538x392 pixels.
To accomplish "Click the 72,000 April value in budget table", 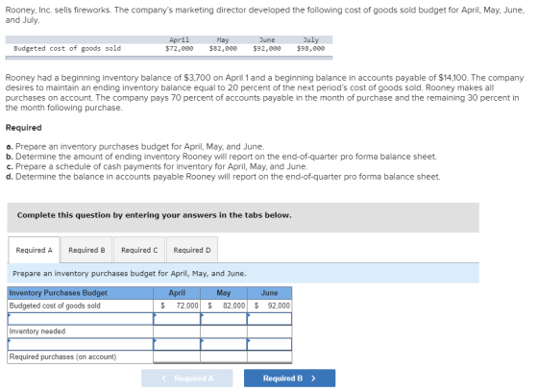I will coord(187,306).
